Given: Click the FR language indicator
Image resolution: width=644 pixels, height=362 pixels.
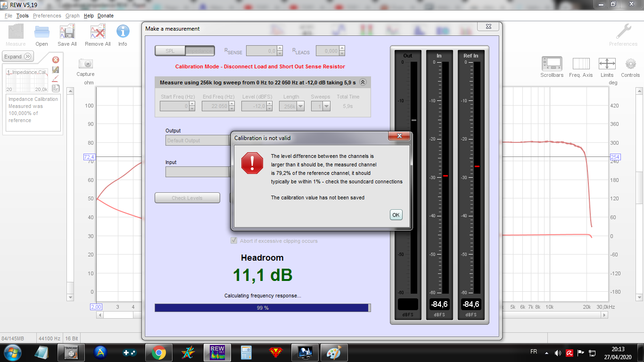Looking at the screenshot, I should [534, 352].
